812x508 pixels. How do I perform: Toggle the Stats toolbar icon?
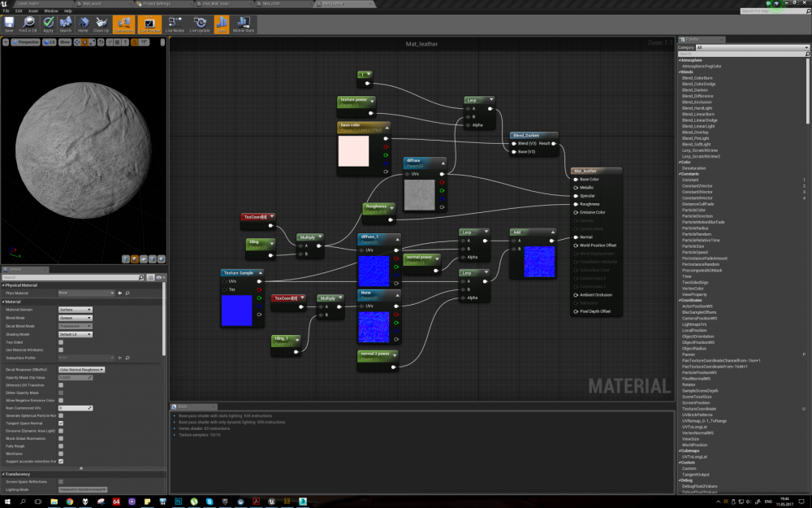(x=222, y=24)
